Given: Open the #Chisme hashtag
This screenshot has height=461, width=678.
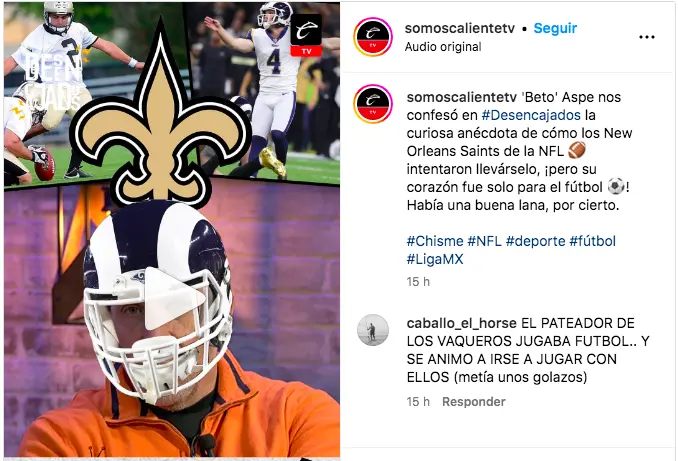Looking at the screenshot, I should click(435, 241).
